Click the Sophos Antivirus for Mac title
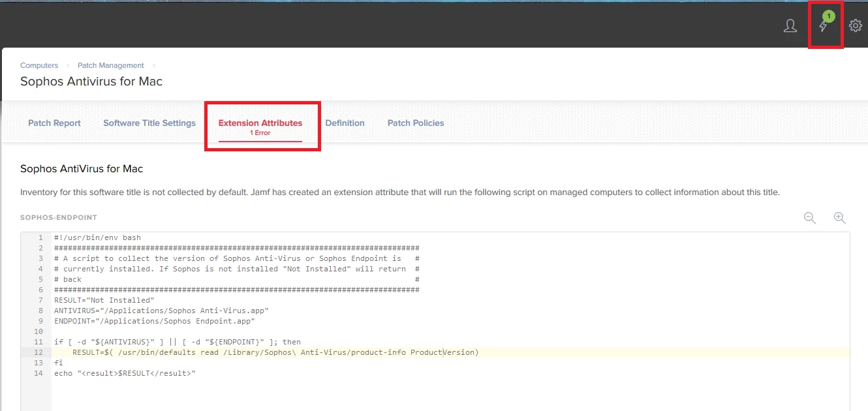Screen dimensions: 868x411 [91, 82]
